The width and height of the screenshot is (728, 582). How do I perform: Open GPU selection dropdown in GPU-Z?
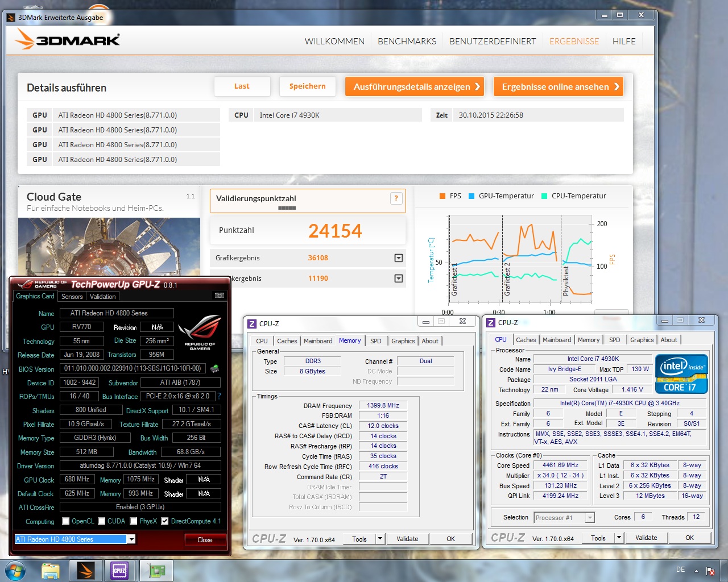[131, 539]
